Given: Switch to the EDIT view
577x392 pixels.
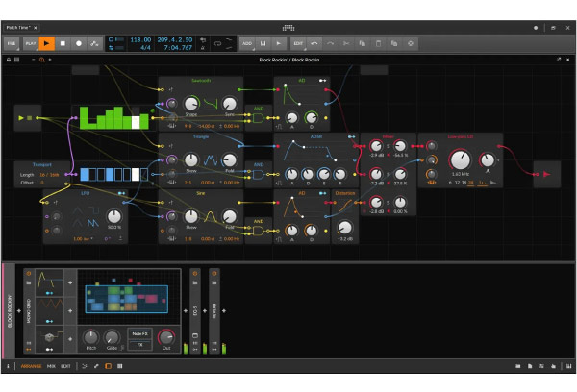Looking at the screenshot, I should tap(65, 366).
